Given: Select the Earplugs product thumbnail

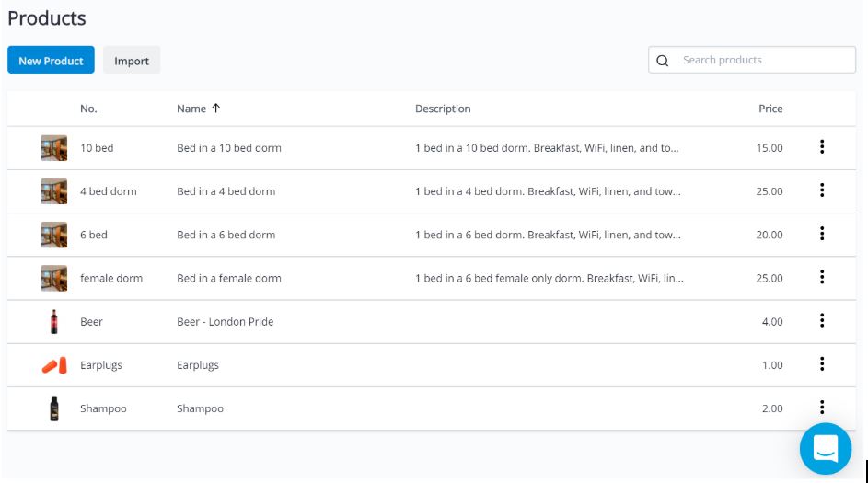Looking at the screenshot, I should (x=54, y=365).
